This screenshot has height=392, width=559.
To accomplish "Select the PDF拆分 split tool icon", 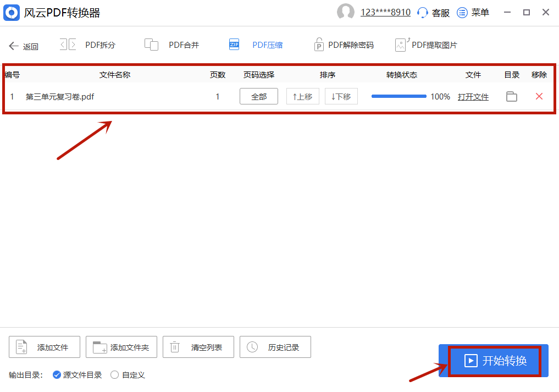I will pos(68,44).
